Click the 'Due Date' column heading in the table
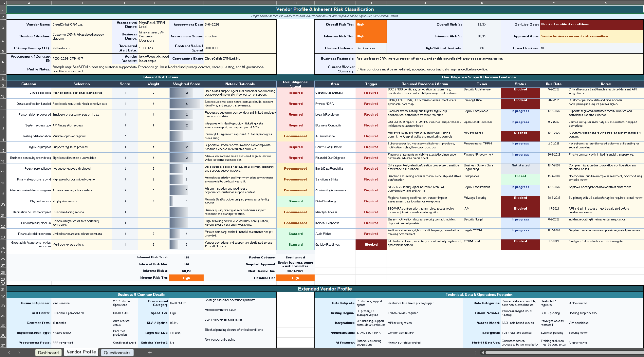Image resolution: width=644 pixels, height=357 pixels. click(x=553, y=84)
